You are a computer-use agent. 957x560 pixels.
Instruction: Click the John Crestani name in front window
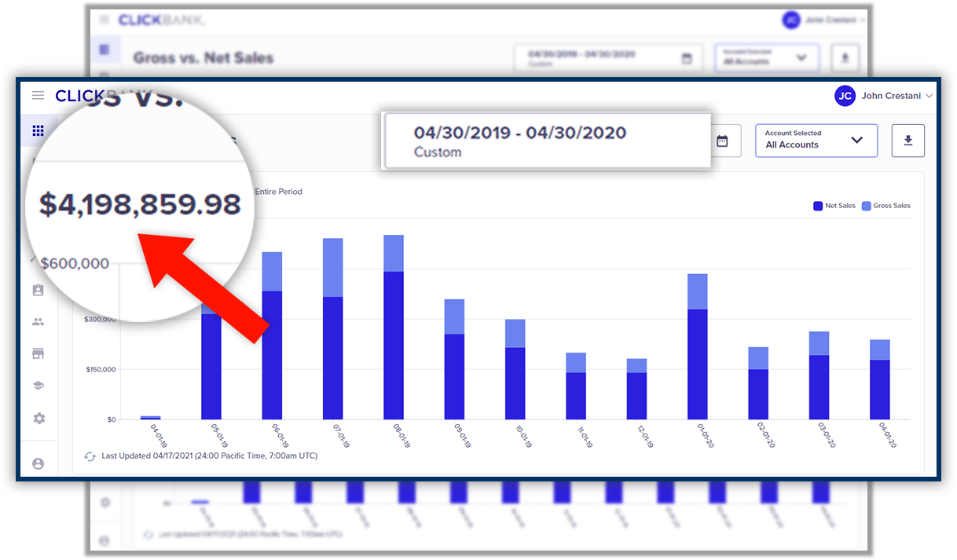point(891,96)
